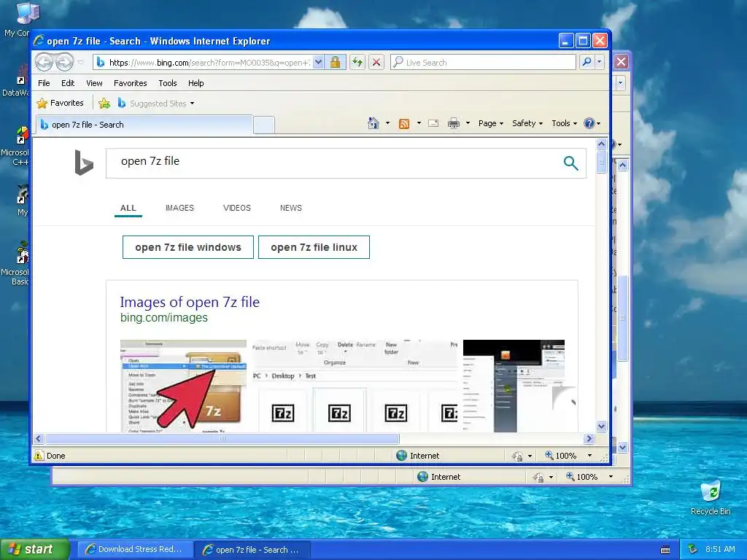Image resolution: width=747 pixels, height=560 pixels.
Task: Click the Bing search box with 'open 7z file'
Action: click(333, 163)
